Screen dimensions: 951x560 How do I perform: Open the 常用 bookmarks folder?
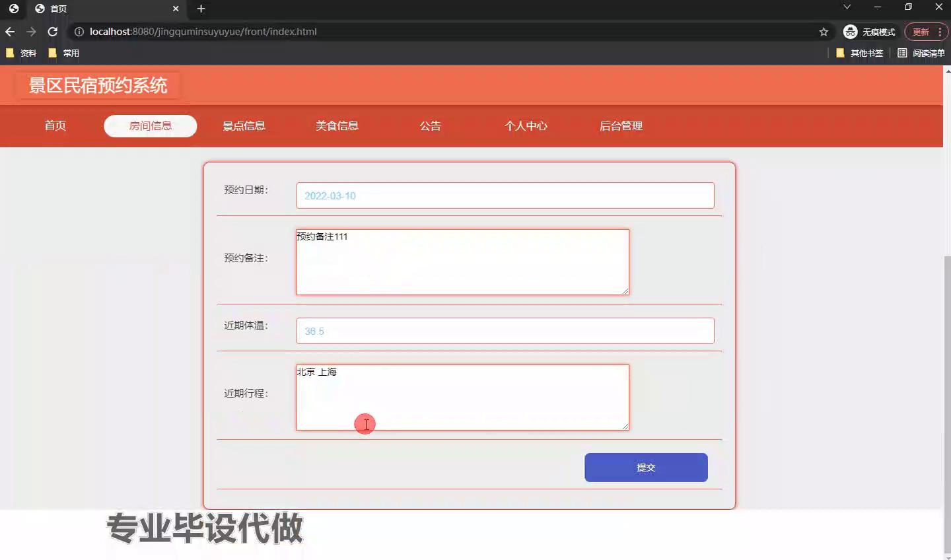pyautogui.click(x=64, y=53)
